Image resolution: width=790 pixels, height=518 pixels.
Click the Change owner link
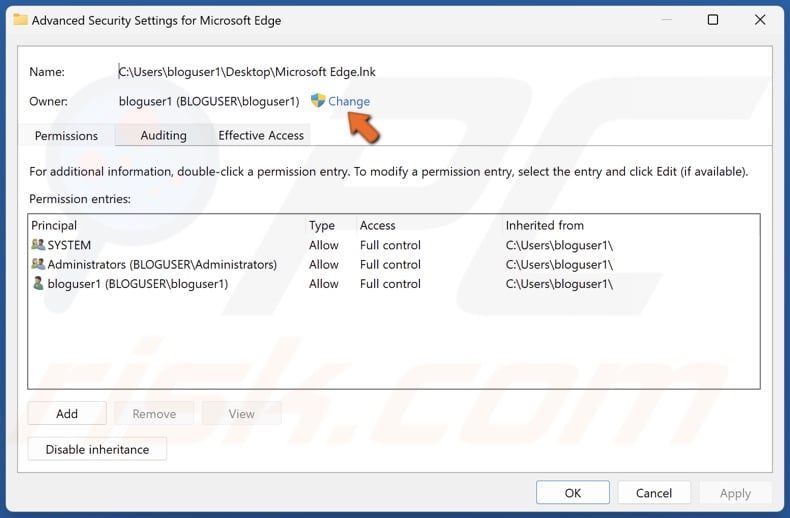[x=349, y=101]
